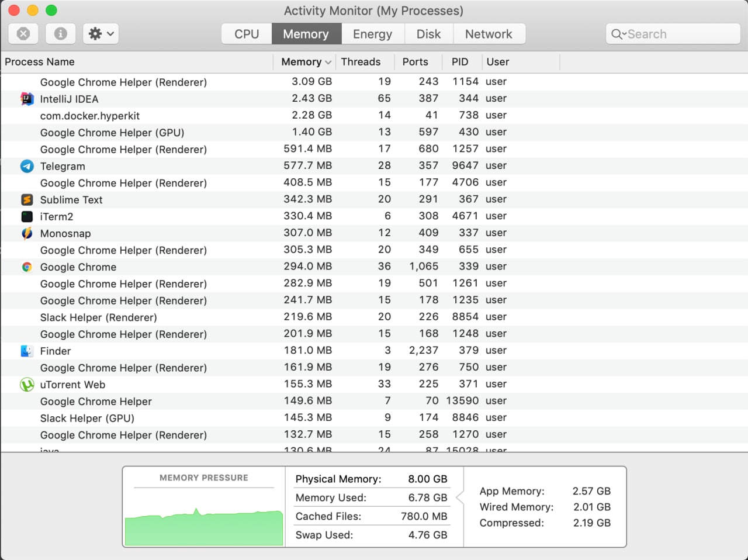Click the 577.7 MB memory value

pyautogui.click(x=308, y=165)
